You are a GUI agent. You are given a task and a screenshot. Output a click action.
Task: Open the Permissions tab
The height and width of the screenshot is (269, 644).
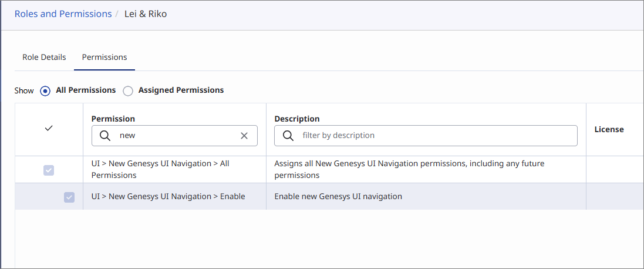point(104,58)
